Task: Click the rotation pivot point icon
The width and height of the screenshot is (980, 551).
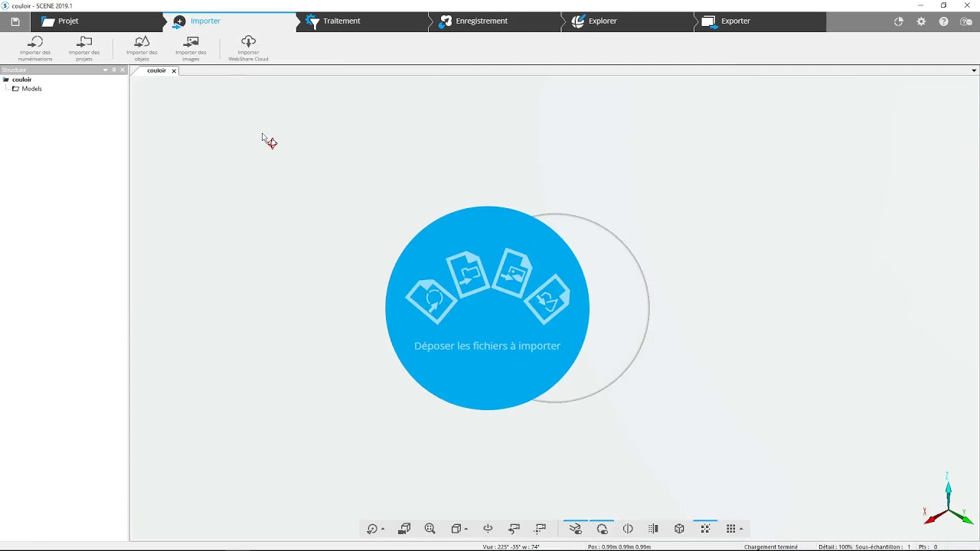Action: (x=488, y=529)
